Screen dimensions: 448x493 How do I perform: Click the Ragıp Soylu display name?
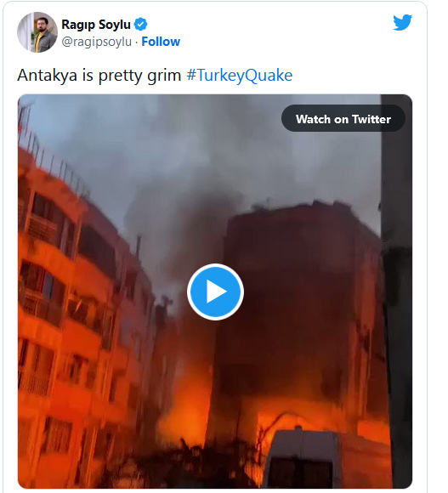(96, 25)
